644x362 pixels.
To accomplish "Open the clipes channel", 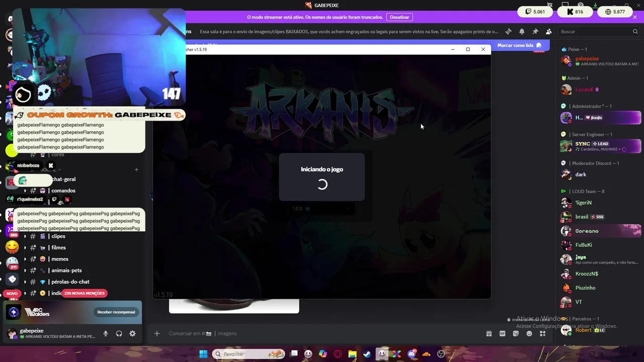I will click(58, 236).
